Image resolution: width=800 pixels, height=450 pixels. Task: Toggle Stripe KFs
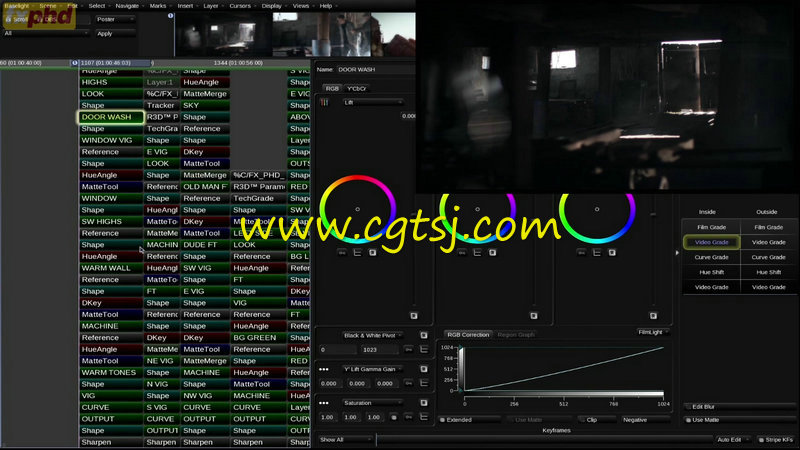pos(776,439)
